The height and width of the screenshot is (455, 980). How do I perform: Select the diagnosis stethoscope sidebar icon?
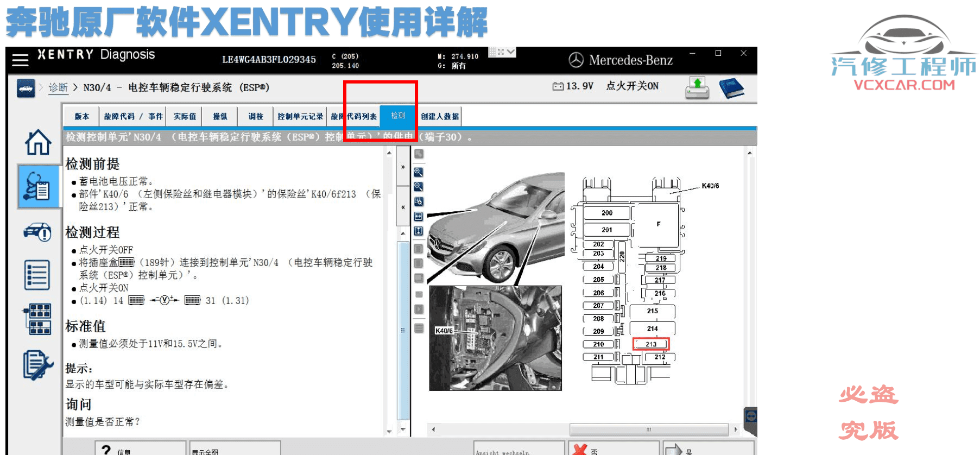tap(38, 187)
